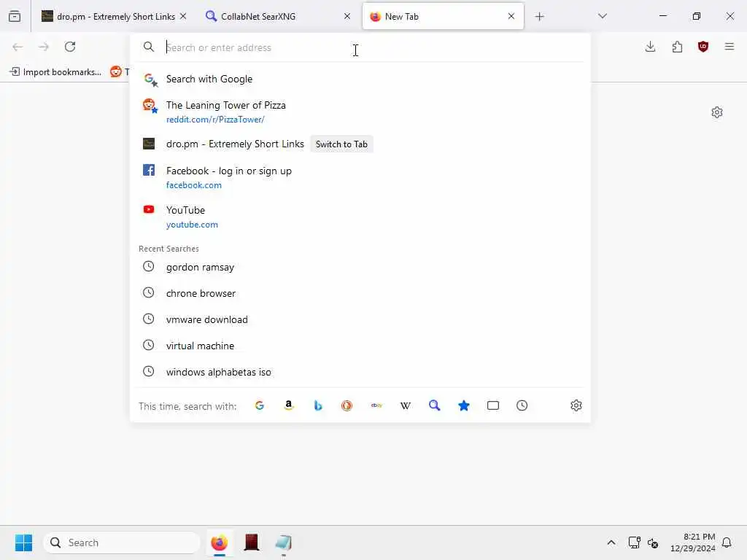The width and height of the screenshot is (747, 560).
Task: Search history with the clock icon
Action: pos(522,405)
